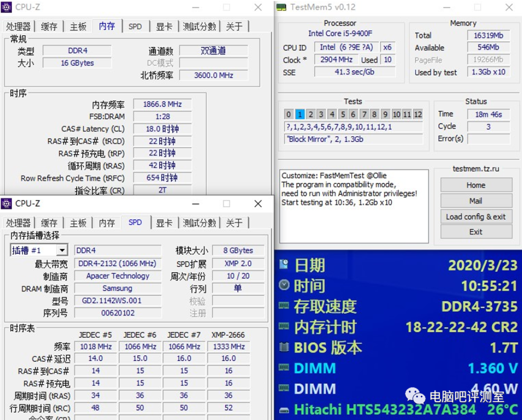522x420 pixels.
Task: Open 显卡 tab in lower CPU-Z window
Action: pyautogui.click(x=164, y=223)
